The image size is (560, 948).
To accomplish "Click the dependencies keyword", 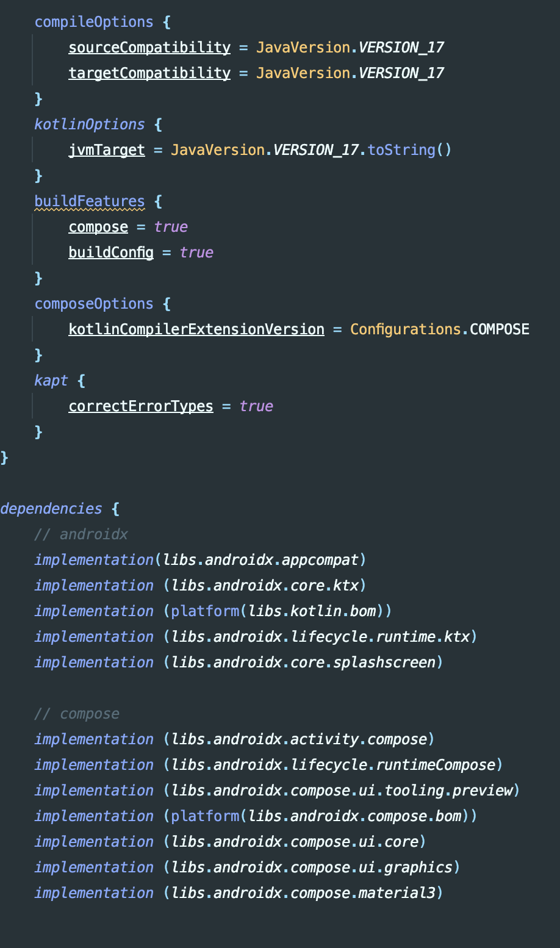I will pos(51,509).
